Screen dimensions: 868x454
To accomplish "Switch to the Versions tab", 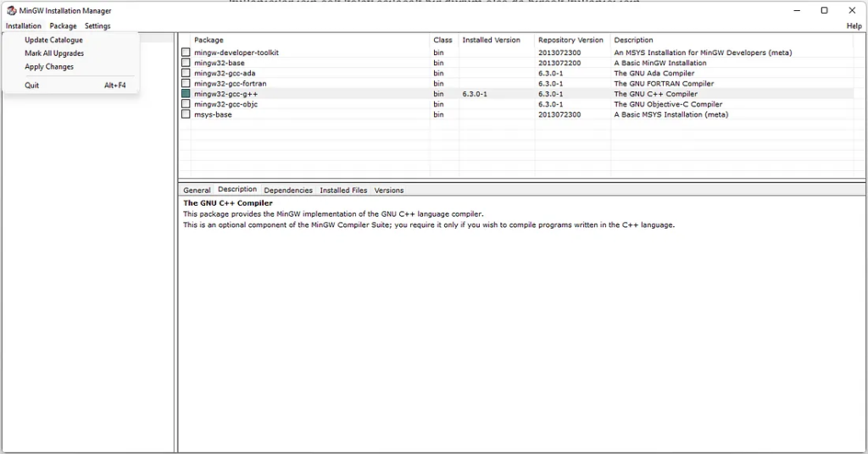I will click(x=388, y=191).
